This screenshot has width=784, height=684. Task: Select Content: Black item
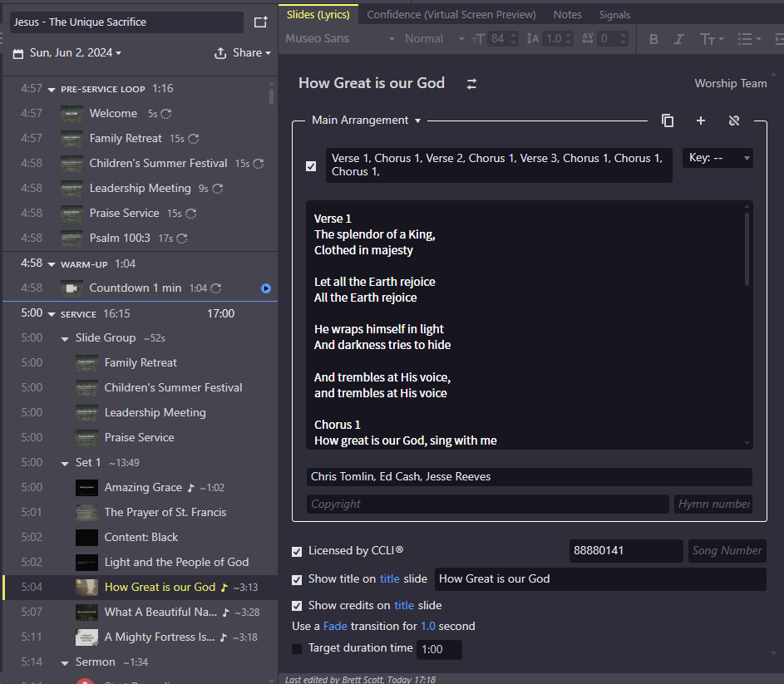(140, 538)
